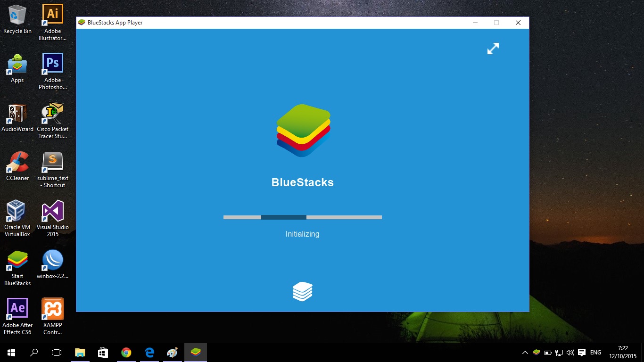
Task: Open the Paint taskbar icon
Action: point(173,353)
